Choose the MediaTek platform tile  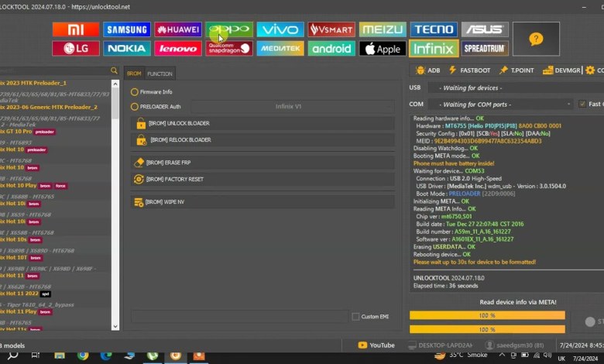click(280, 49)
